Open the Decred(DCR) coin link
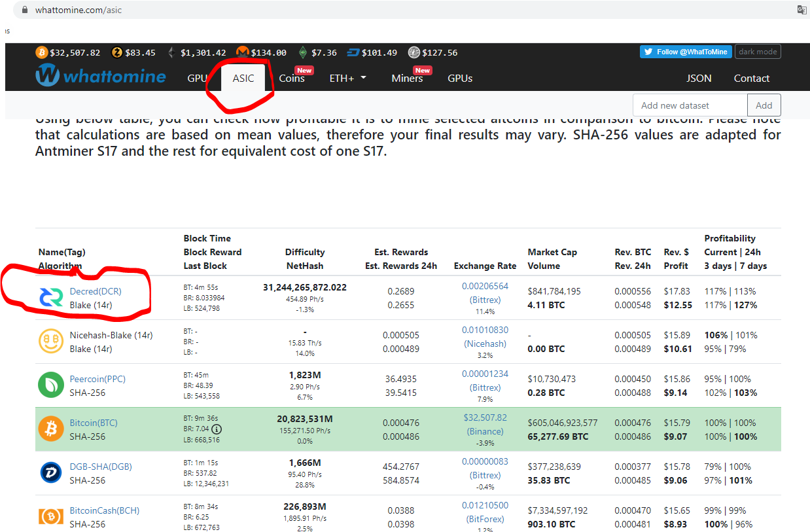This screenshot has height=532, width=810. pos(96,291)
